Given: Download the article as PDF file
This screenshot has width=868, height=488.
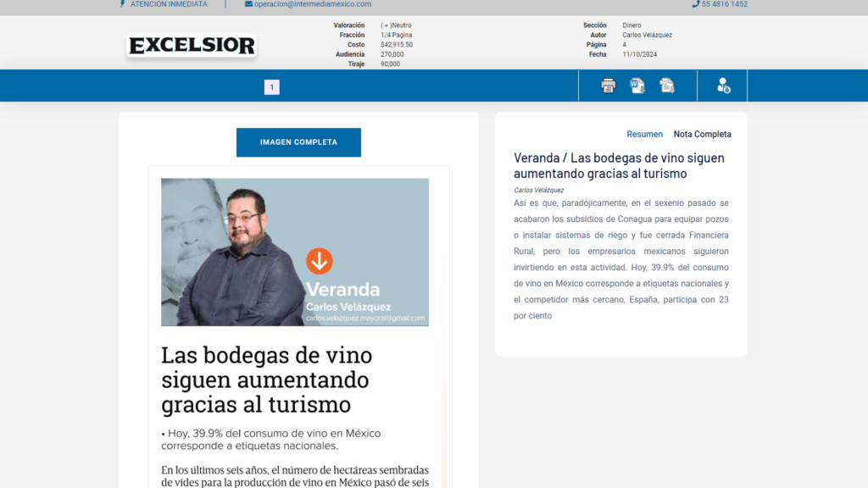Looking at the screenshot, I should point(667,86).
